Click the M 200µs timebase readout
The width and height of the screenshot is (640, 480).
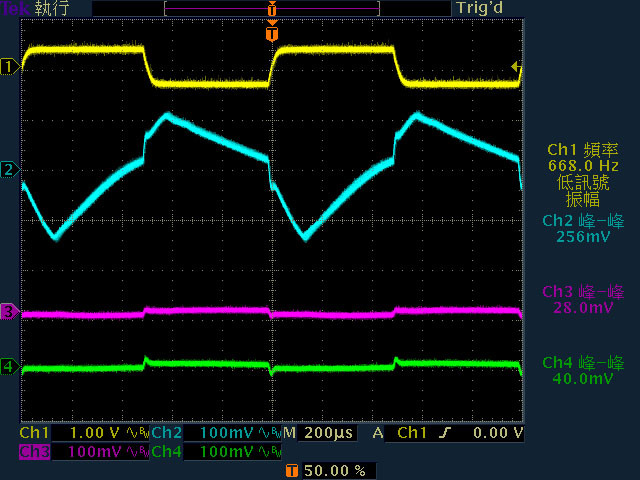click(x=318, y=433)
